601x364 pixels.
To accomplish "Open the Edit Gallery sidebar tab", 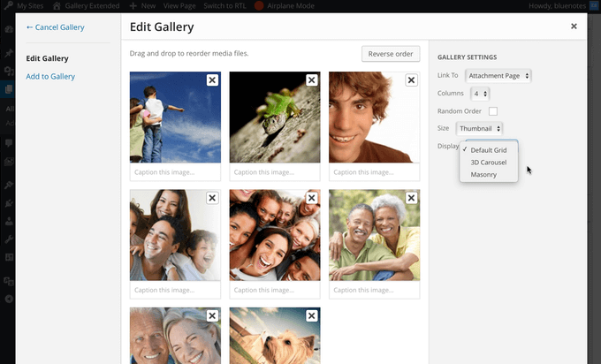I will click(47, 58).
